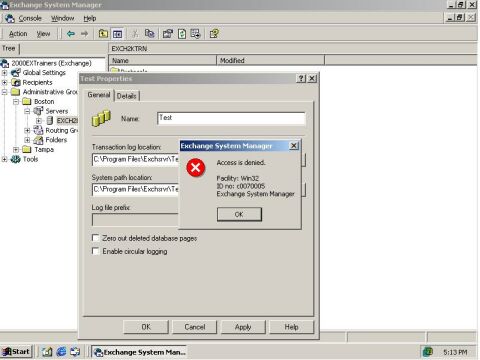This screenshot has width=480, height=360.
Task: Collapse the Boston node
Action: click(x=16, y=101)
